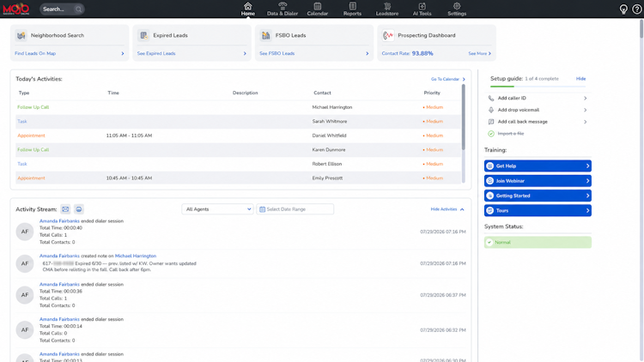The width and height of the screenshot is (644, 362).
Task: Hide the Setup guide
Action: click(x=580, y=79)
